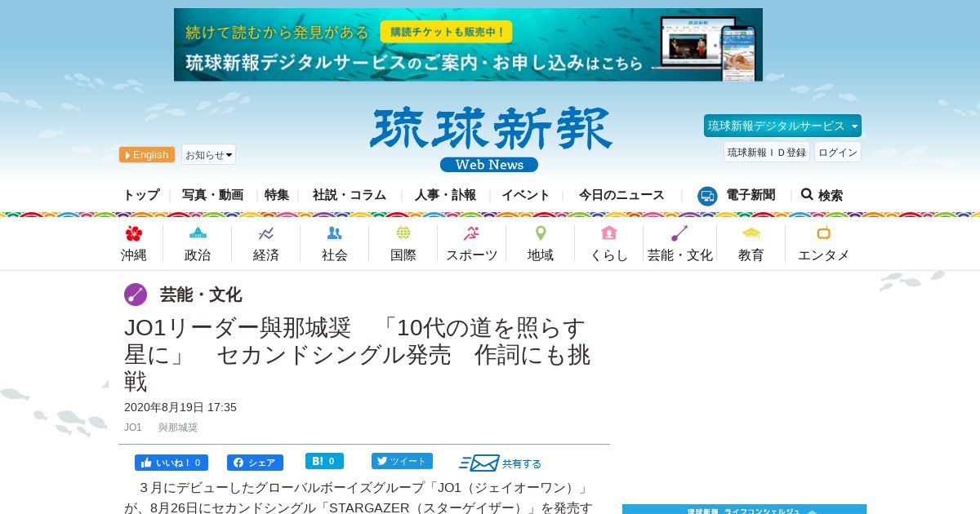Click the 與那城奨 tag link

tap(178, 428)
